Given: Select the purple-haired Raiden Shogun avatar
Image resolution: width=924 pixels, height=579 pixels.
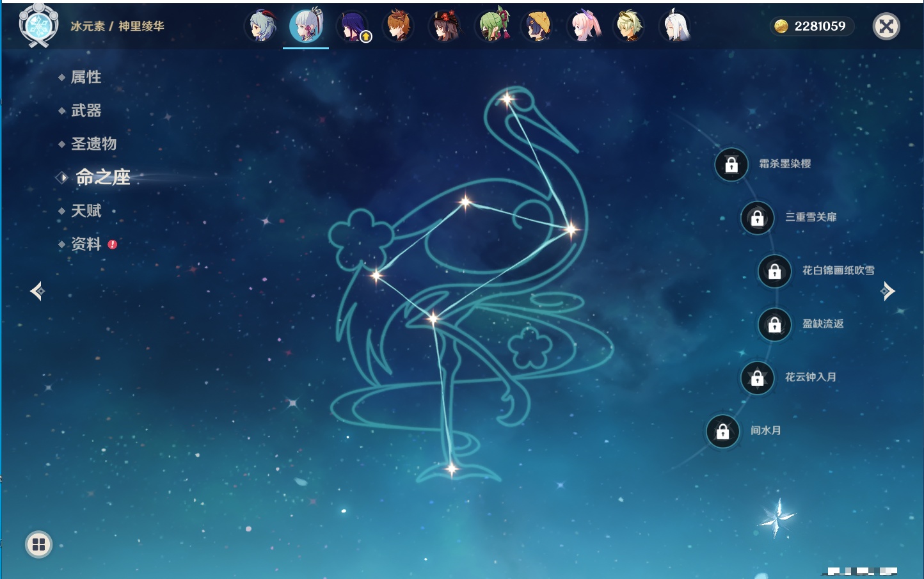Looking at the screenshot, I should tap(352, 26).
